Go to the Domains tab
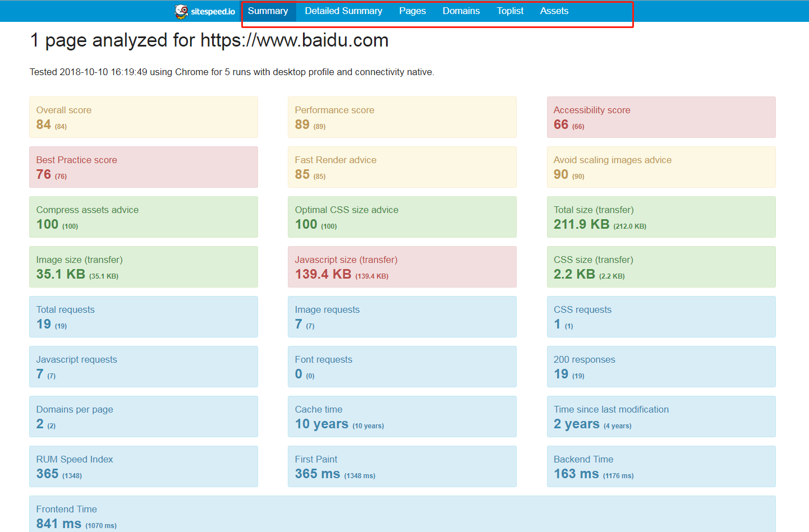This screenshot has height=532, width=809. [461, 11]
